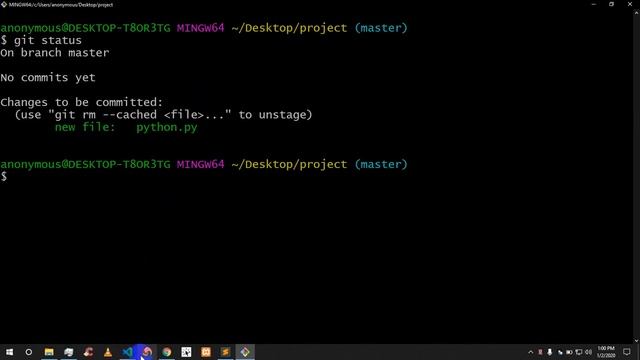
Task: Click scroll-up arrow of terminal scrollbar
Action: click(x=636, y=13)
